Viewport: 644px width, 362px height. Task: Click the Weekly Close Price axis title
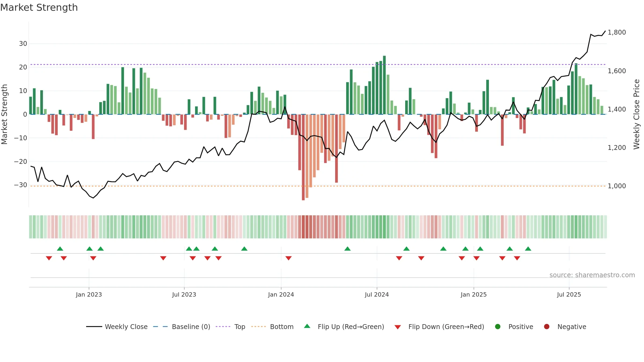coord(636,114)
